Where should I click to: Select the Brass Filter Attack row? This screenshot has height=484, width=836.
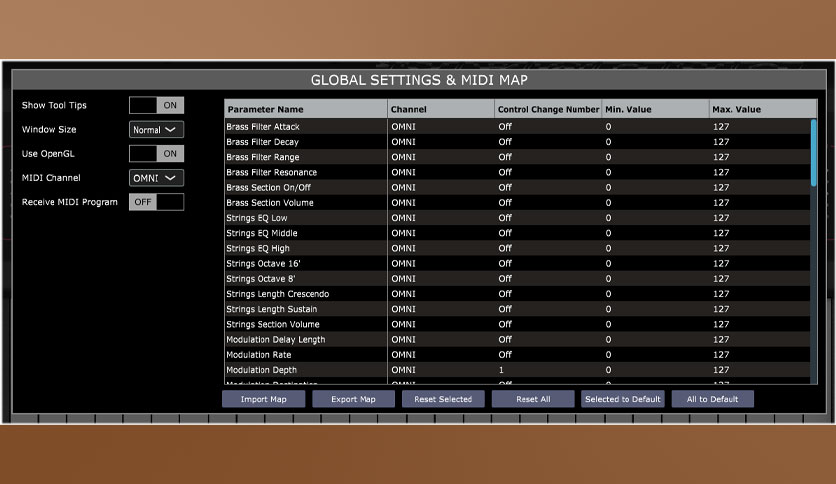(517, 127)
